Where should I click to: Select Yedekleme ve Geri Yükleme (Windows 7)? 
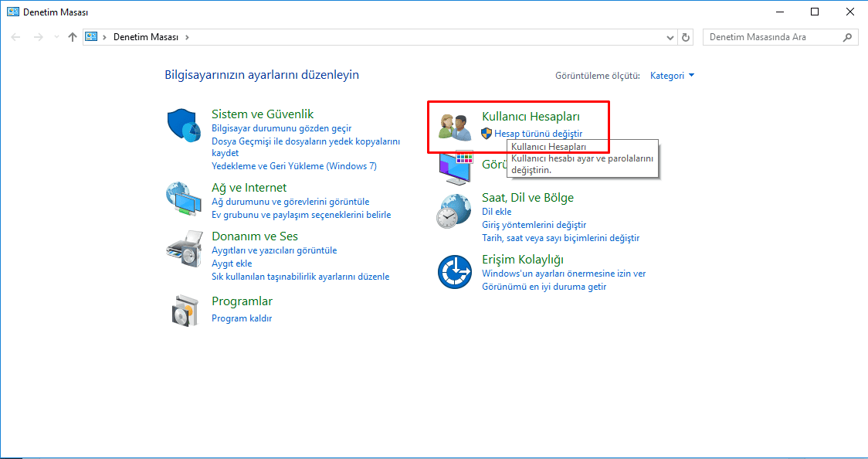coord(293,166)
